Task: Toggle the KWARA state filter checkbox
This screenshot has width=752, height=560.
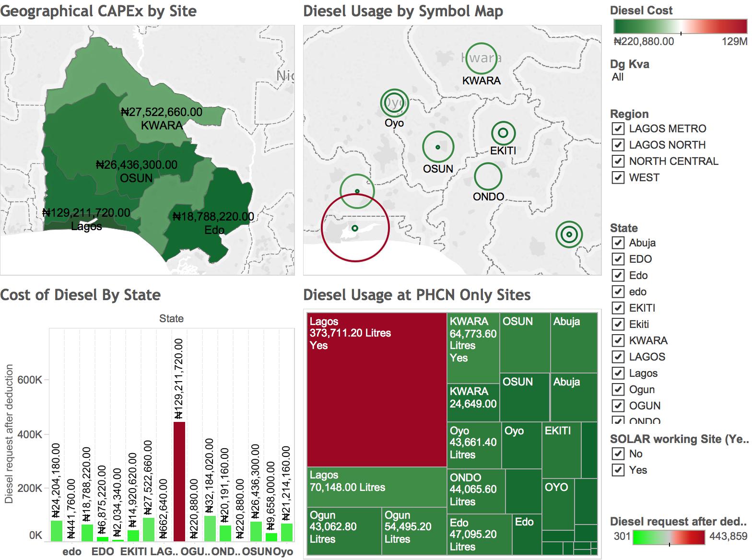Action: click(618, 340)
